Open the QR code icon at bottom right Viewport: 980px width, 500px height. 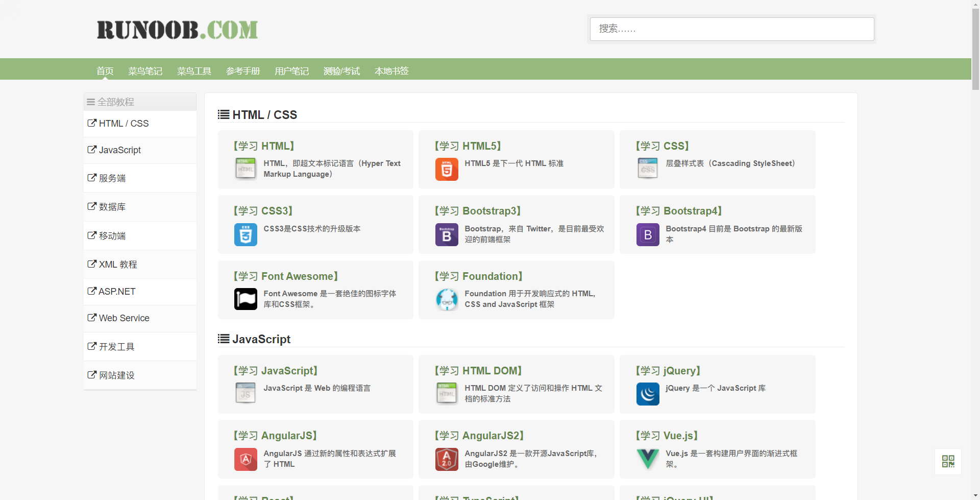pos(948,462)
